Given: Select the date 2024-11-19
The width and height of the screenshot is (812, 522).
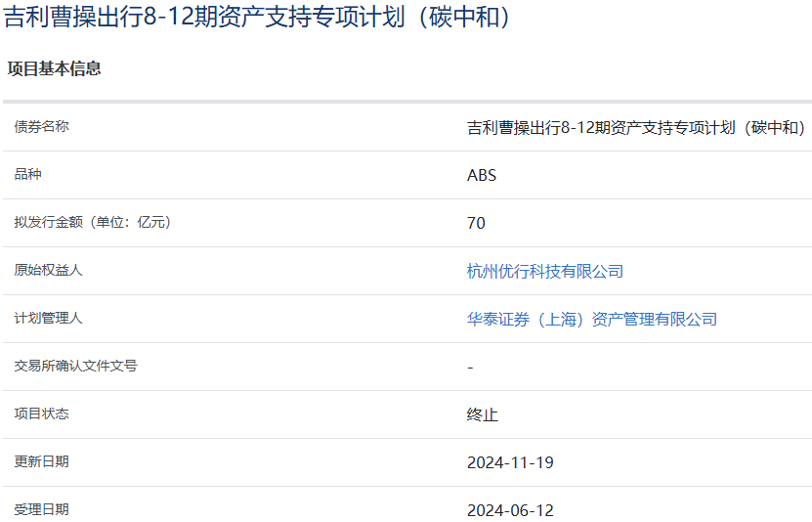Looking at the screenshot, I should pyautogui.click(x=510, y=462).
